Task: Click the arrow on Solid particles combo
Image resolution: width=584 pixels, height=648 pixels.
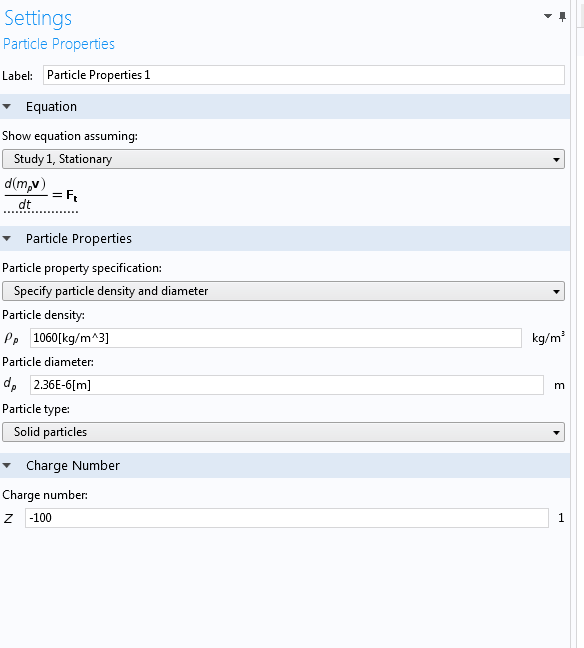Action: 556,433
